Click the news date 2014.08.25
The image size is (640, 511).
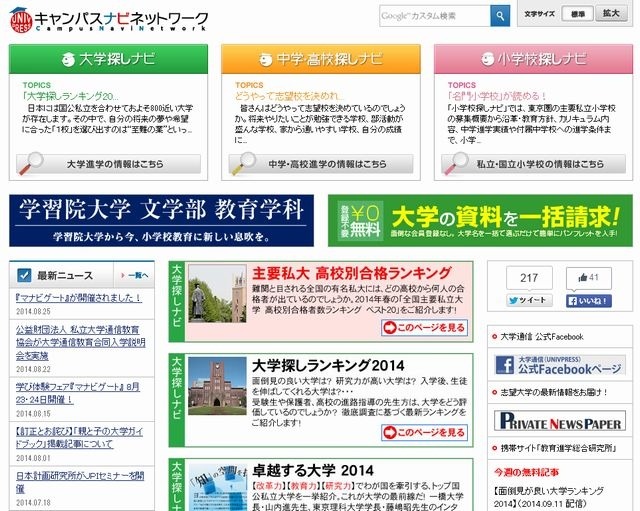tap(33, 311)
